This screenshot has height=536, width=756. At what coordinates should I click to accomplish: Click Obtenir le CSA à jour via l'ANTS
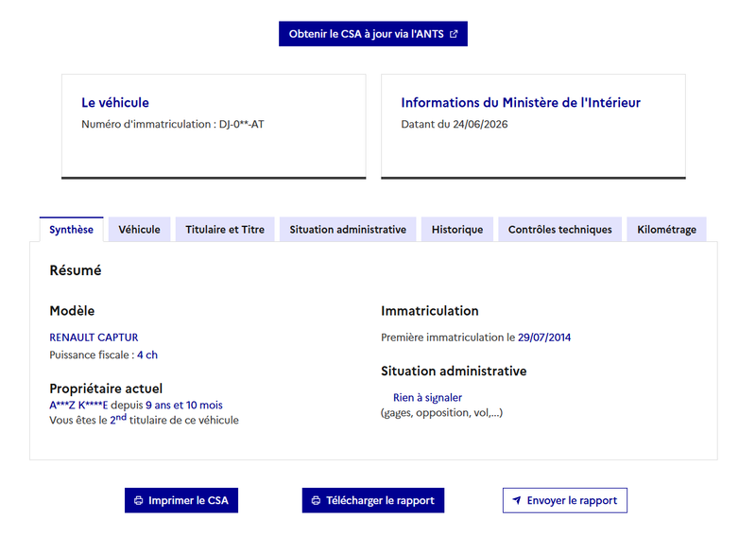pos(373,34)
